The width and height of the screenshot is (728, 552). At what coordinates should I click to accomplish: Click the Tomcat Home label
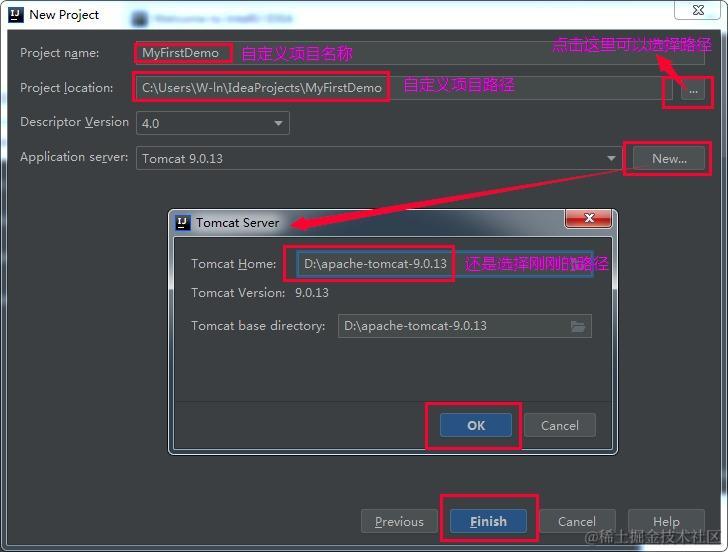234,264
